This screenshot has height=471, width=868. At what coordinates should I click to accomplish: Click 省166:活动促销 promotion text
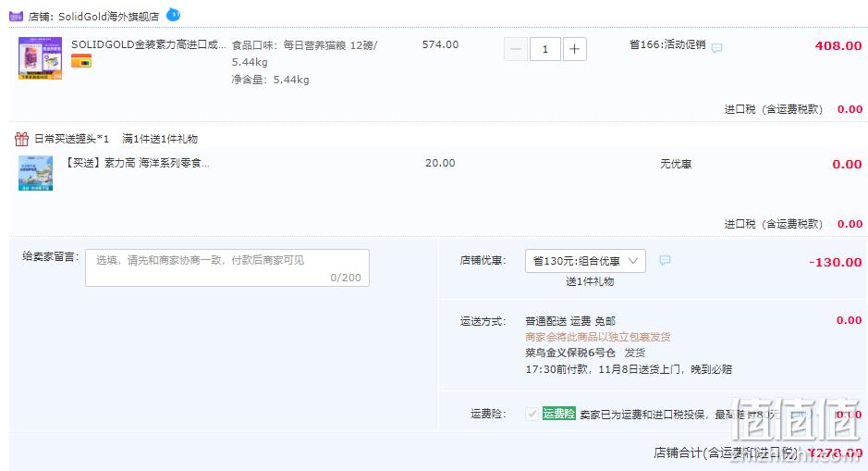[667, 45]
